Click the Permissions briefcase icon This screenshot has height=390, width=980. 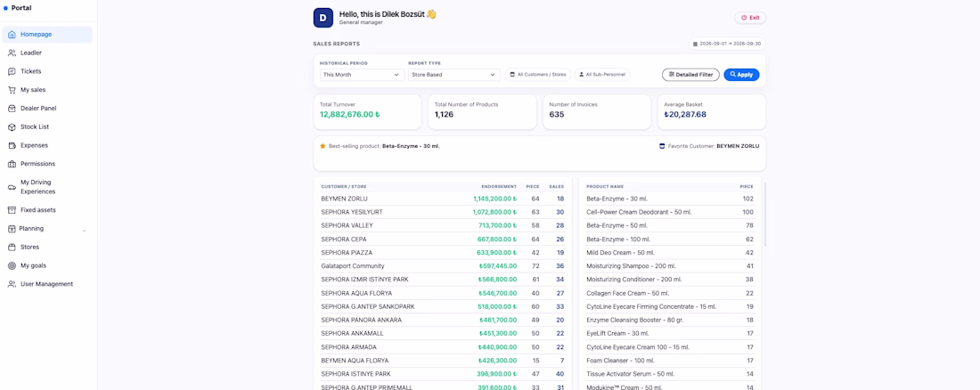pos(12,164)
